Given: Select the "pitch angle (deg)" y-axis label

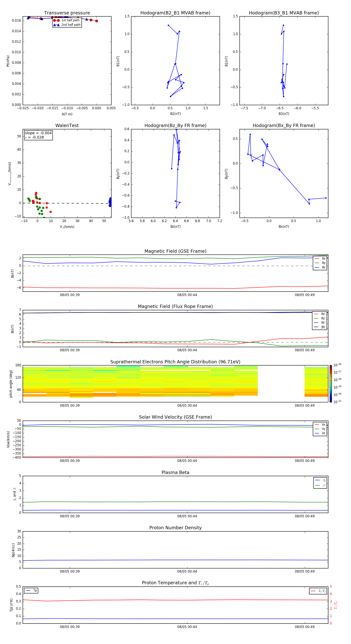Looking at the screenshot, I should (x=11, y=384).
